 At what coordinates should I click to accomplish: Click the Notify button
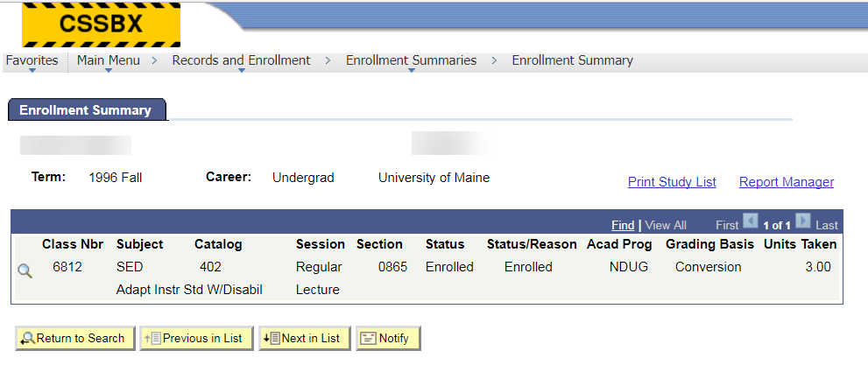[388, 338]
